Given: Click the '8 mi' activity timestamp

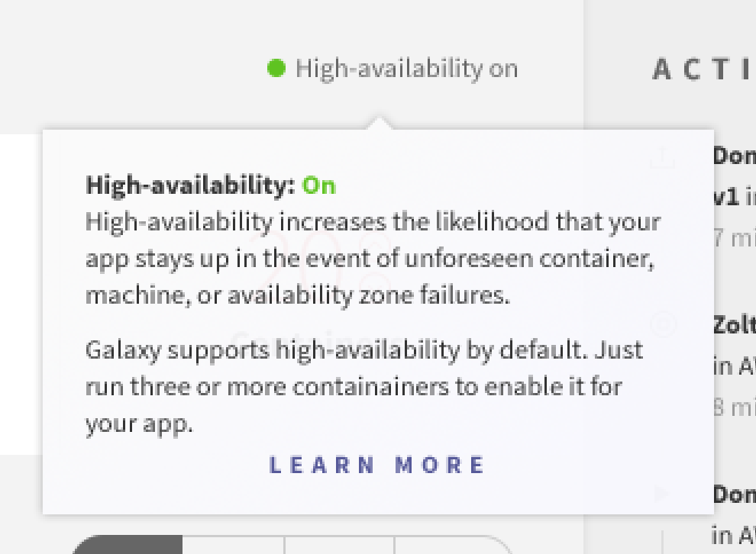Looking at the screenshot, I should click(735, 407).
